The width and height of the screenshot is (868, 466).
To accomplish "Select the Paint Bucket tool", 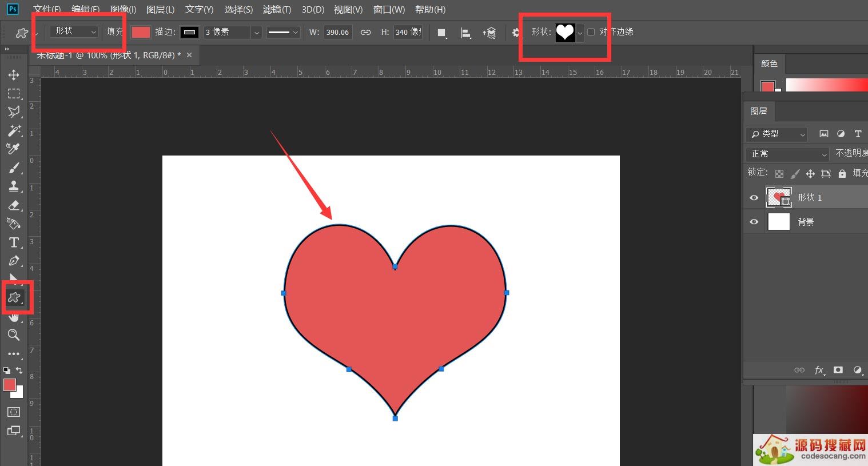I will [14, 223].
